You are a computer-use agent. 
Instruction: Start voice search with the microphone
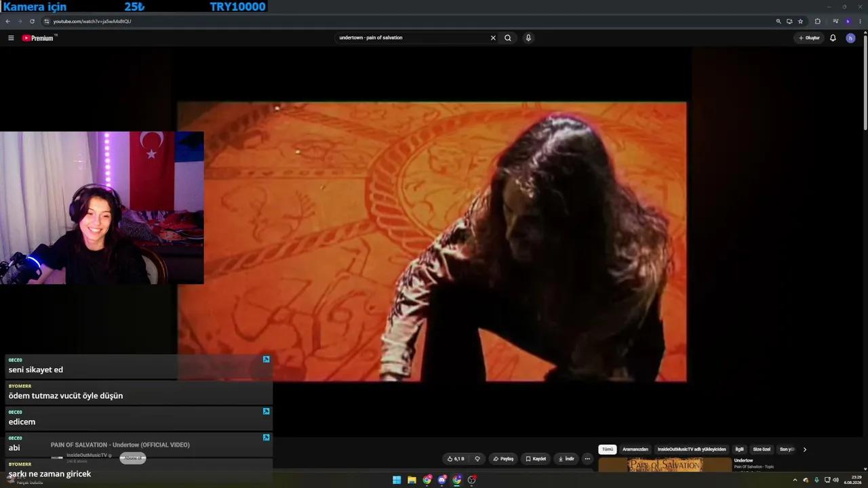coord(528,38)
